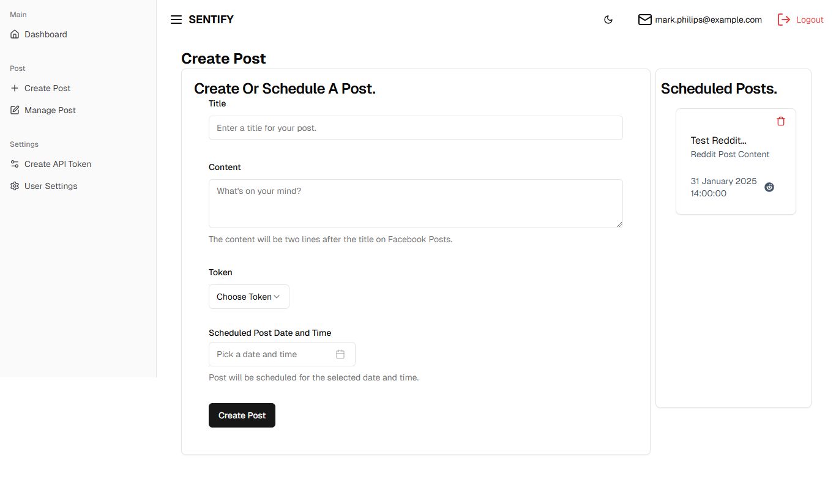This screenshot has height=504, width=836.
Task: Open Create API Token in the sidebar
Action: point(58,164)
